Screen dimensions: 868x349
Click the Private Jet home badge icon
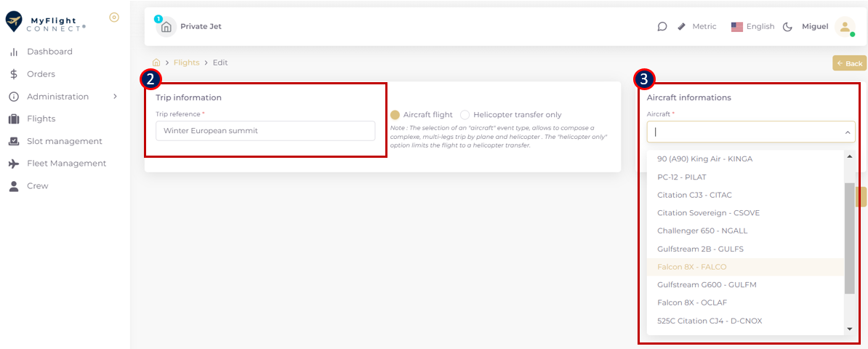click(166, 27)
